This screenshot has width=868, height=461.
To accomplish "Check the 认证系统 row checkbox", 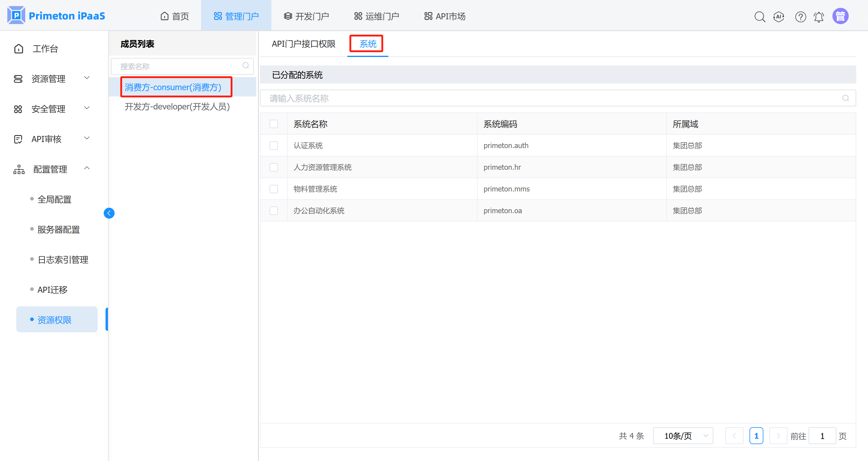I will (274, 146).
